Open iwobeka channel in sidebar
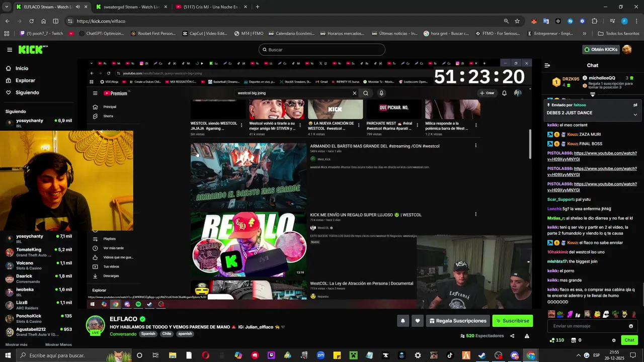Screen dimensions: 644x362 pyautogui.click(x=38, y=292)
